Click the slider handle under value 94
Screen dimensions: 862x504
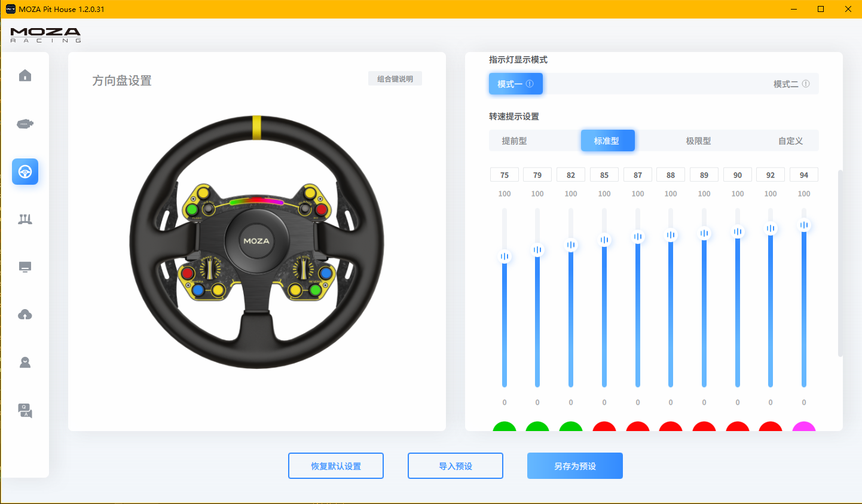804,225
